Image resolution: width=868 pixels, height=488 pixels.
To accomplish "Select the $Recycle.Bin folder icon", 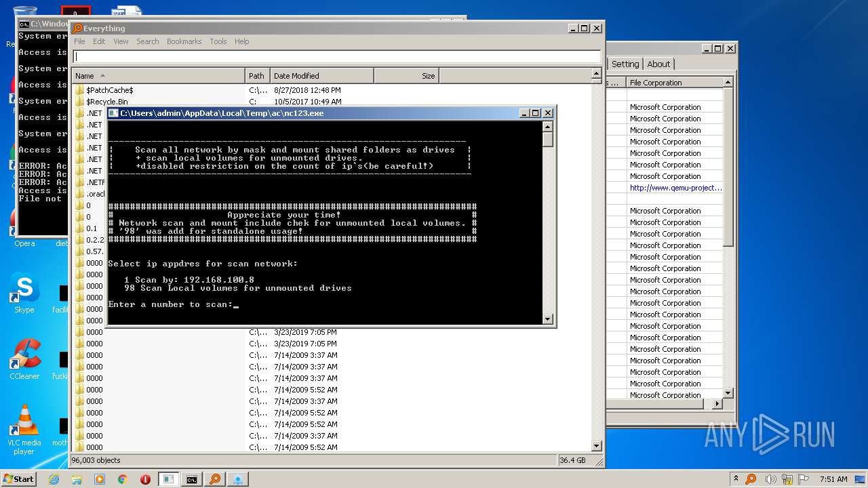I will coord(79,102).
